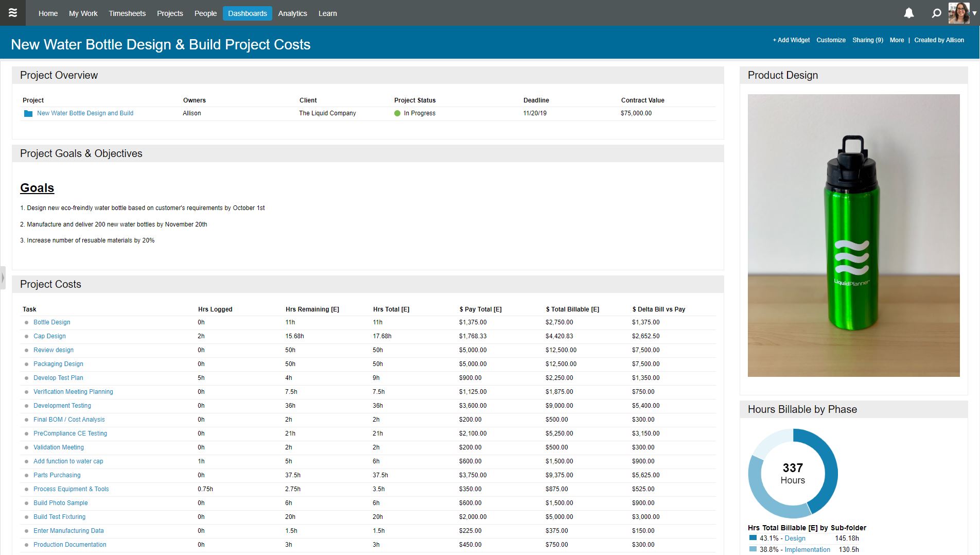The image size is (980, 555).
Task: Click the Hrs Total [E] column header
Action: point(391,309)
